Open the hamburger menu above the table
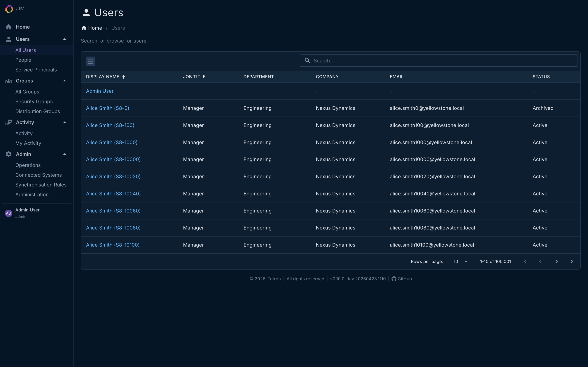This screenshot has width=588, height=367. (x=90, y=61)
